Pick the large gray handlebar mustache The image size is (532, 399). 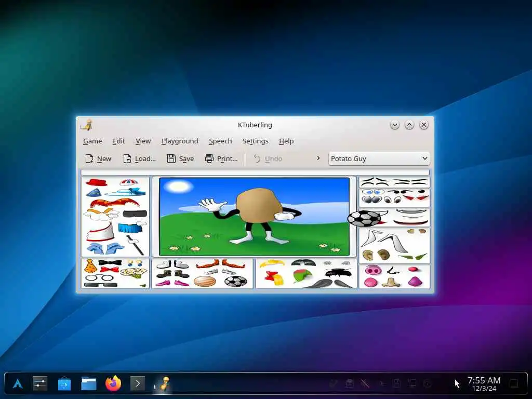pyautogui.click(x=327, y=284)
